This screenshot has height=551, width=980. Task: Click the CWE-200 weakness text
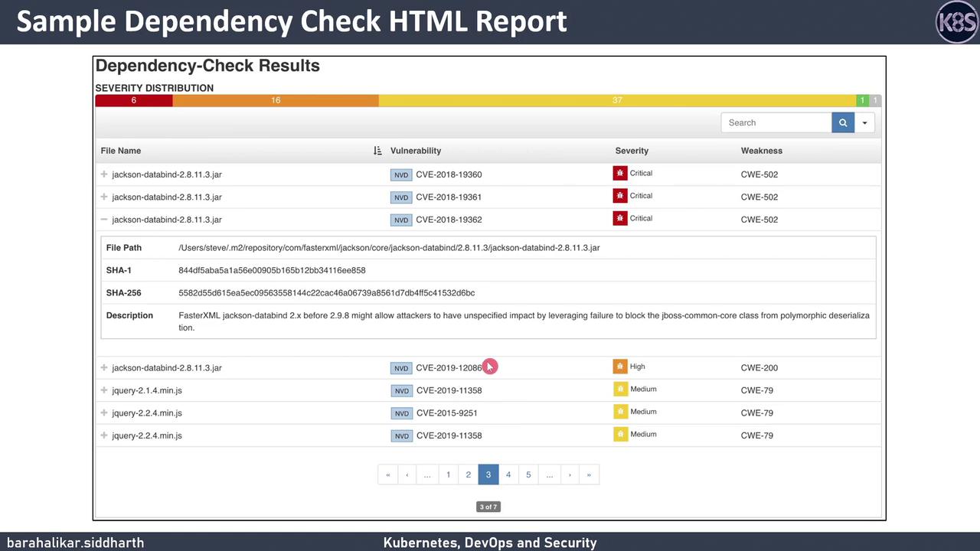click(759, 367)
